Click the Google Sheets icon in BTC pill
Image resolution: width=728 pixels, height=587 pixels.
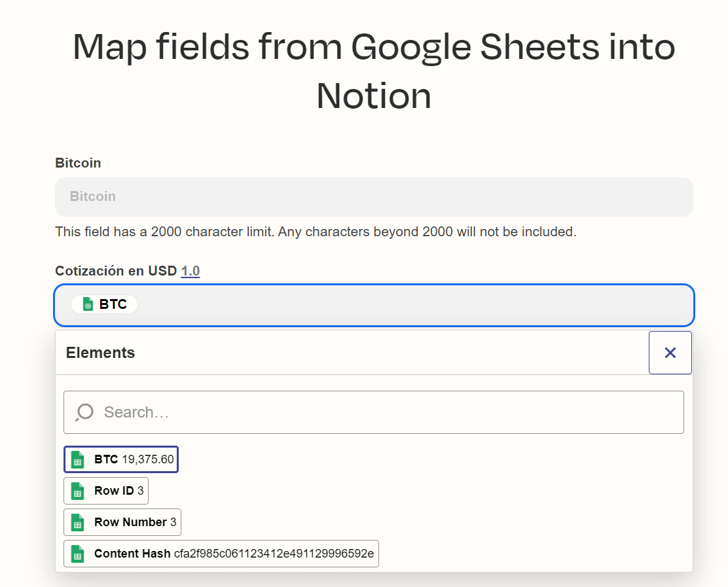coord(88,304)
